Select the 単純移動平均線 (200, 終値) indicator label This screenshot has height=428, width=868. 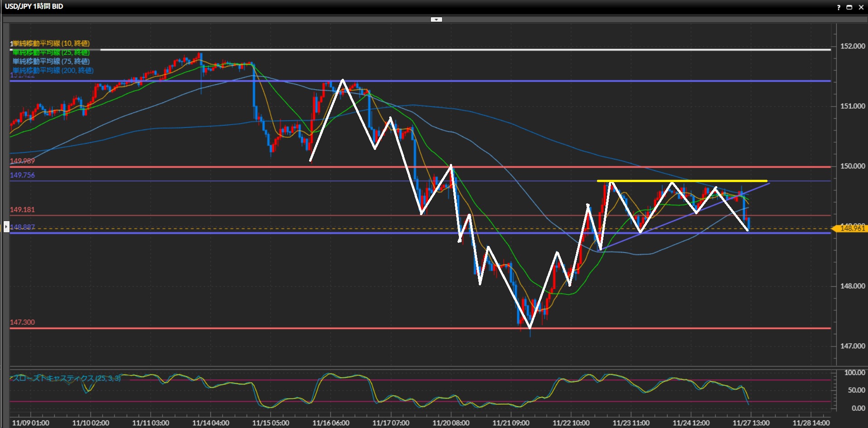pos(52,70)
